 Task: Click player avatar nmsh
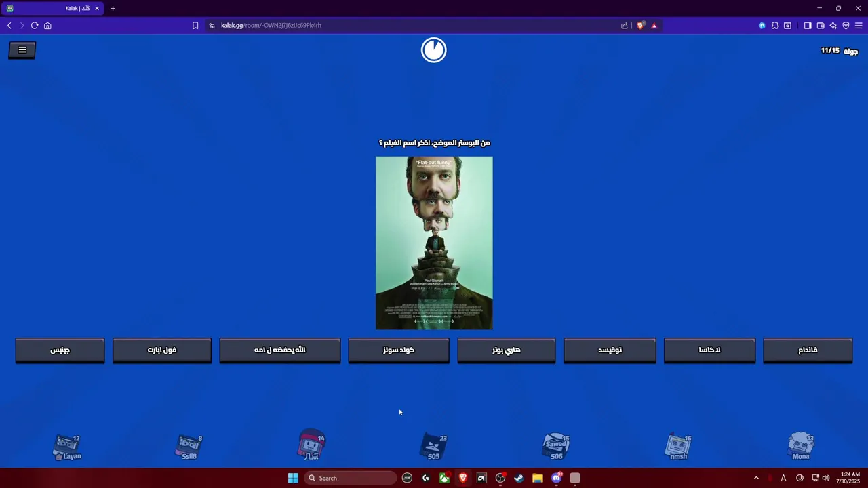point(678,447)
